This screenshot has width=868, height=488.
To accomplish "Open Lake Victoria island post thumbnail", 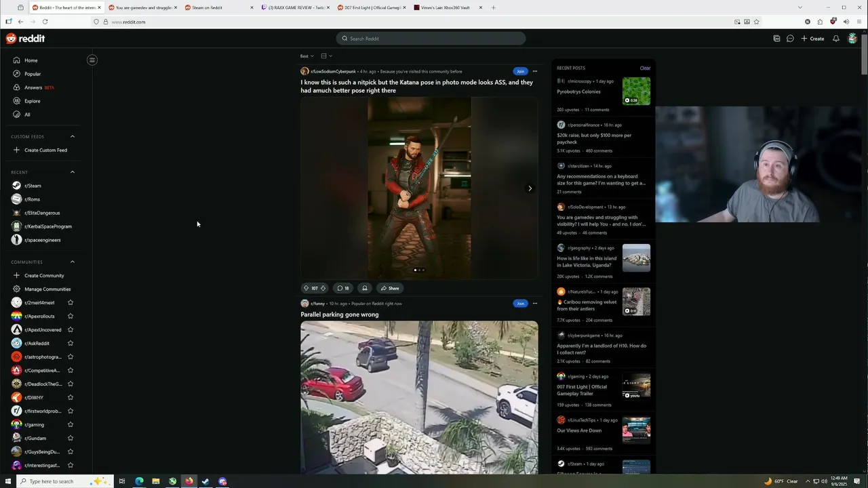I will coord(636,258).
